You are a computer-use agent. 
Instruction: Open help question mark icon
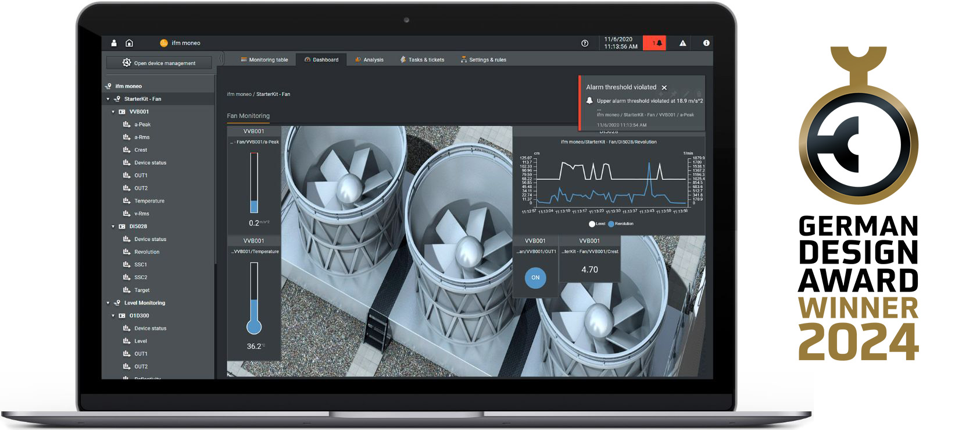click(x=585, y=43)
